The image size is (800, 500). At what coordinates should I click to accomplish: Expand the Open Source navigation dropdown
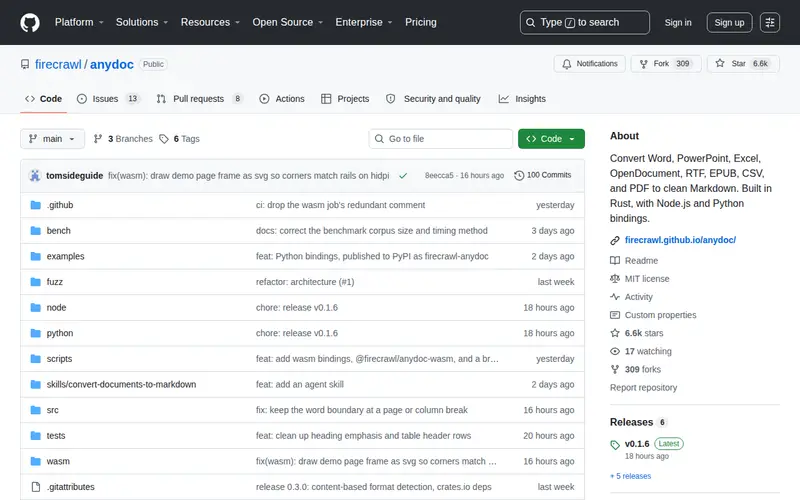pos(288,22)
